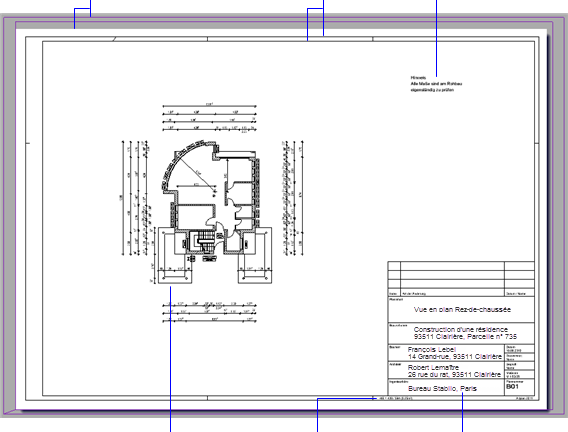Click the plan number B01 field
The image size is (568, 432).
coord(512,386)
